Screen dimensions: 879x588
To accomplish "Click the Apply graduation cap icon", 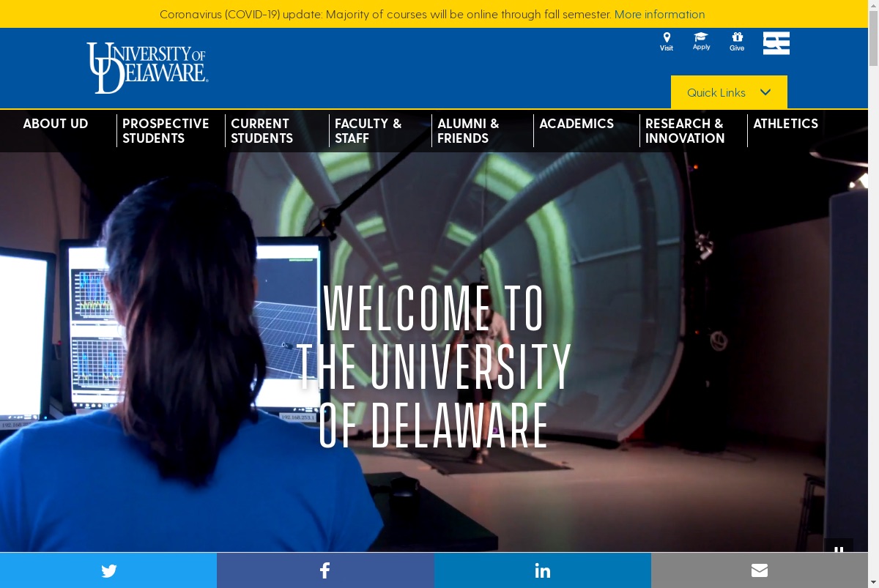I will 702,42.
